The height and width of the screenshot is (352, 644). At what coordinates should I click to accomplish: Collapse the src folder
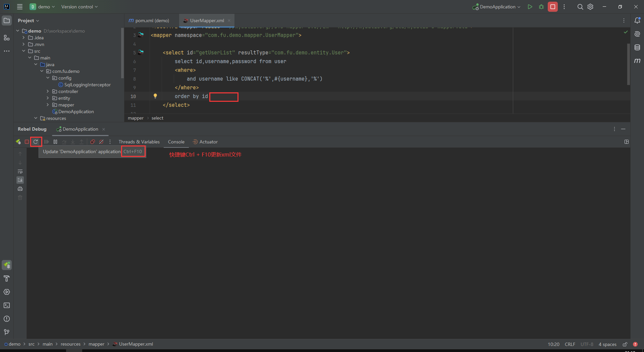24,51
